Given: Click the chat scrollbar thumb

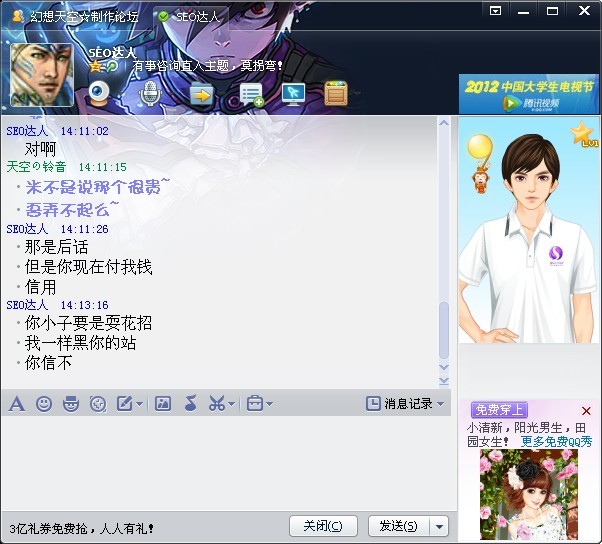Looking at the screenshot, I should 444,330.
